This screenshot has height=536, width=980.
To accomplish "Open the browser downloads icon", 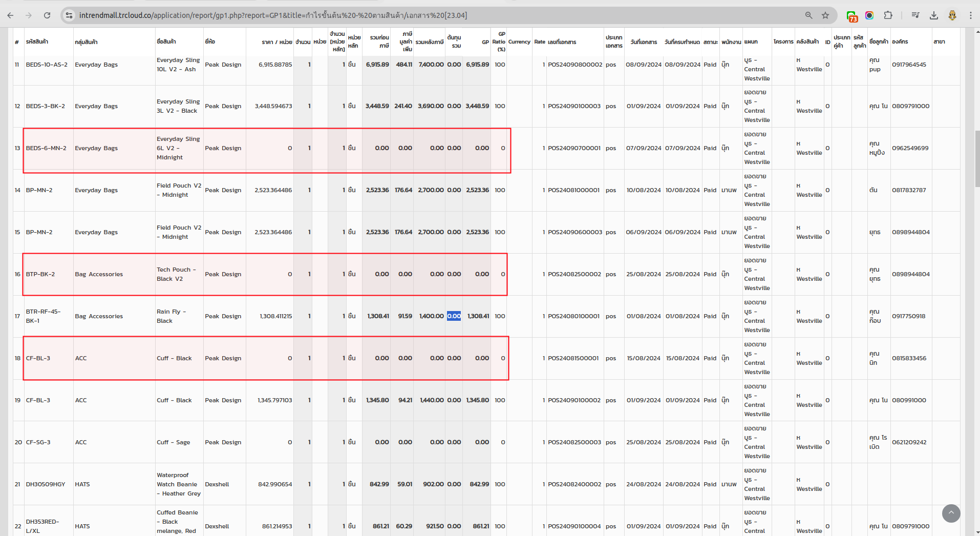I will pos(934,15).
